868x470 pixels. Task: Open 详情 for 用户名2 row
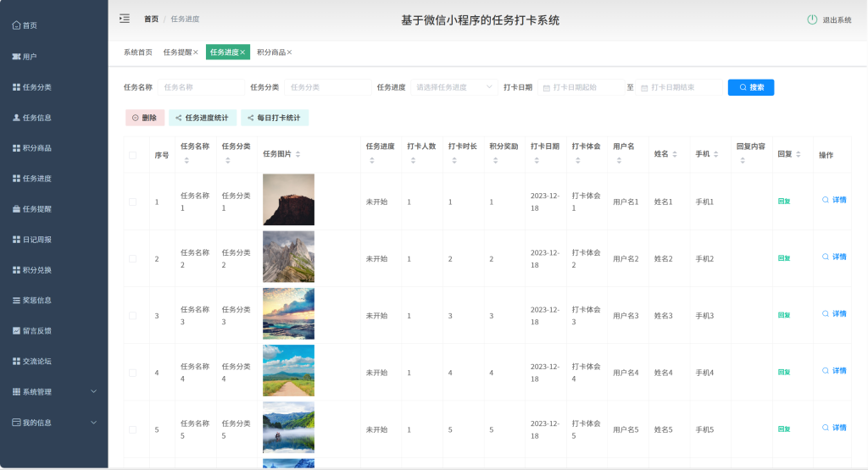pos(834,257)
